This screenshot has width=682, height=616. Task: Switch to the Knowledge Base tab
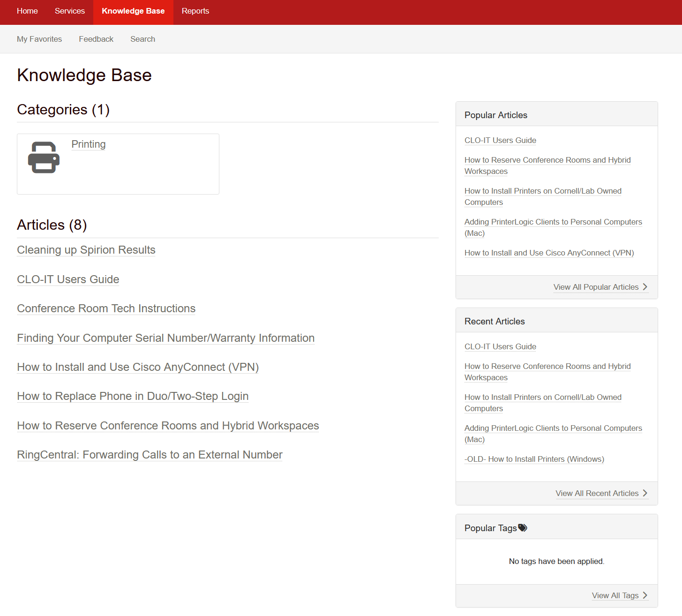[133, 11]
